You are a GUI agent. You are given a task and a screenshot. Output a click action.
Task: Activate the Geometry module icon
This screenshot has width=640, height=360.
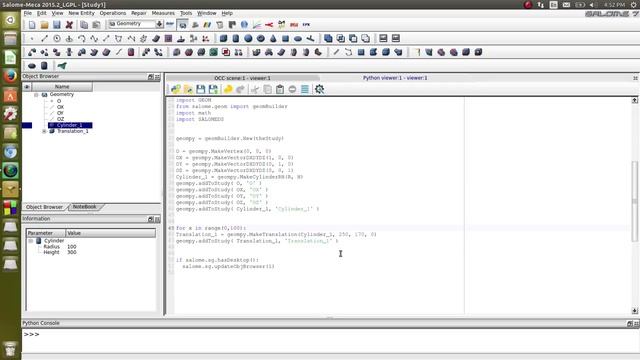[x=182, y=25]
